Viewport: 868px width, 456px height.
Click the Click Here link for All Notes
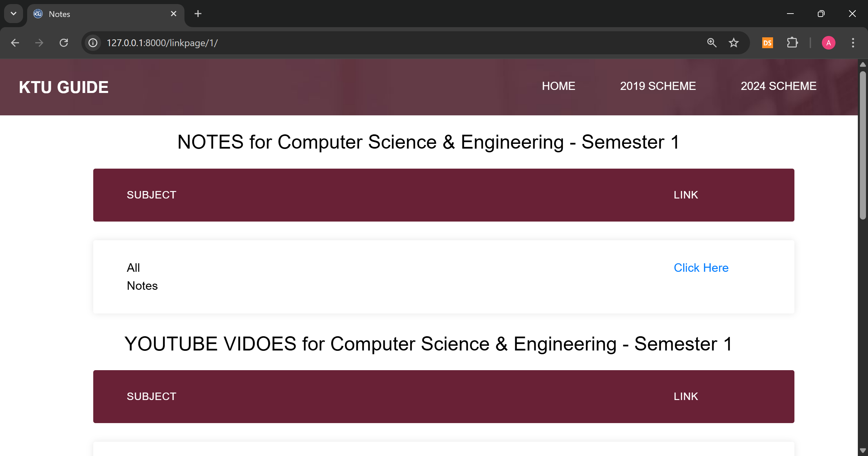701,268
